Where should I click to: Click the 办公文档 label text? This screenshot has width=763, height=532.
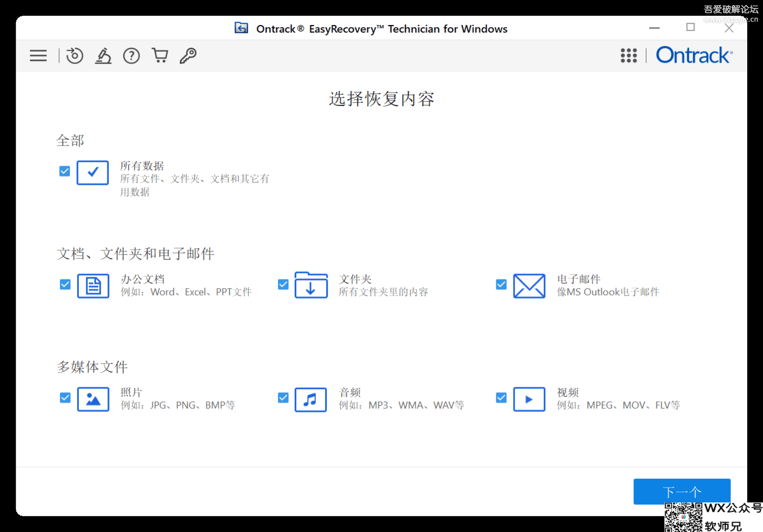pos(142,279)
